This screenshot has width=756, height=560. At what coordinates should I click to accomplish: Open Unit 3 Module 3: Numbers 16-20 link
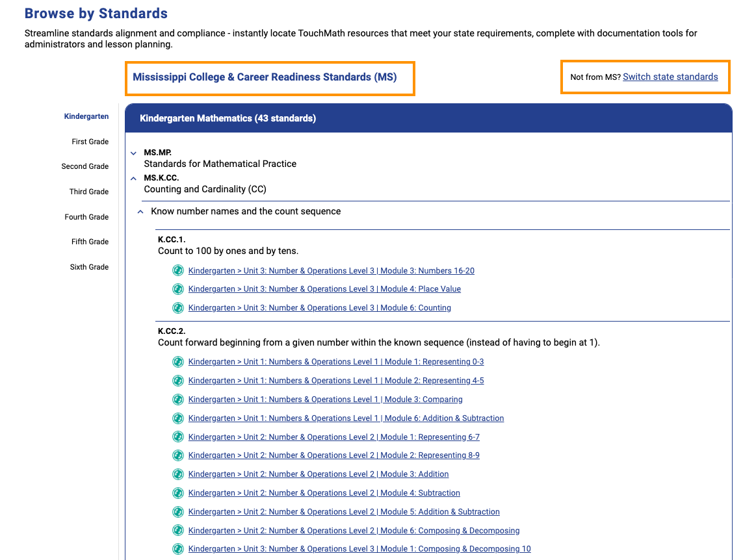click(x=332, y=271)
